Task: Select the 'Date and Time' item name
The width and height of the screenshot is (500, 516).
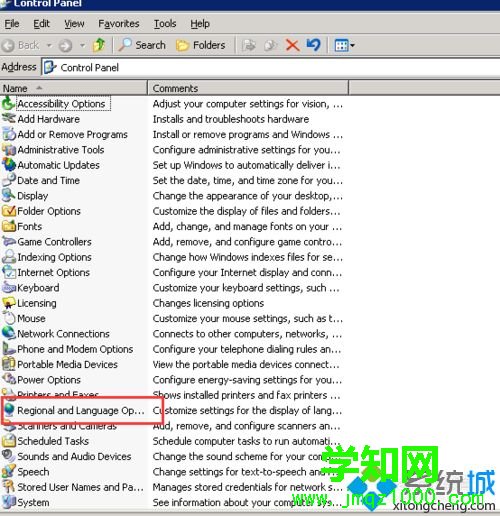Action: [x=49, y=180]
